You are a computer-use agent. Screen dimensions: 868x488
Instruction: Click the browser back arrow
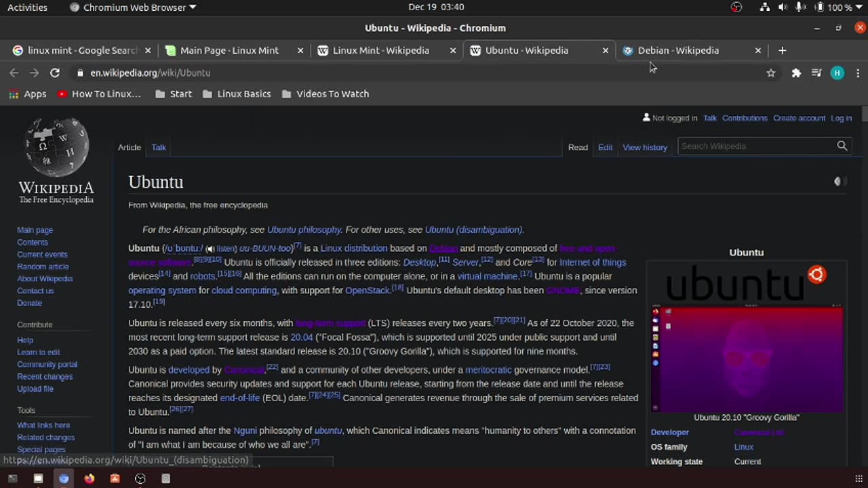coord(14,73)
